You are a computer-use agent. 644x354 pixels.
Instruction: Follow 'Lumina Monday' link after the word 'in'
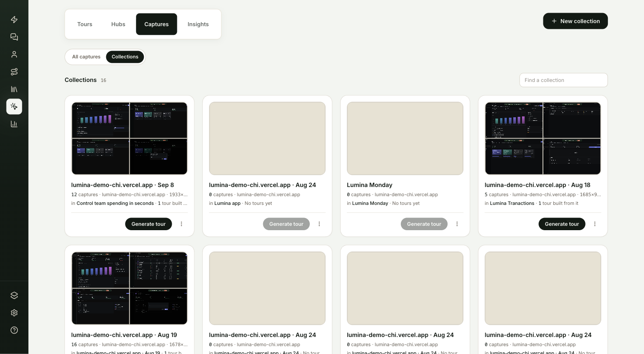pos(370,203)
